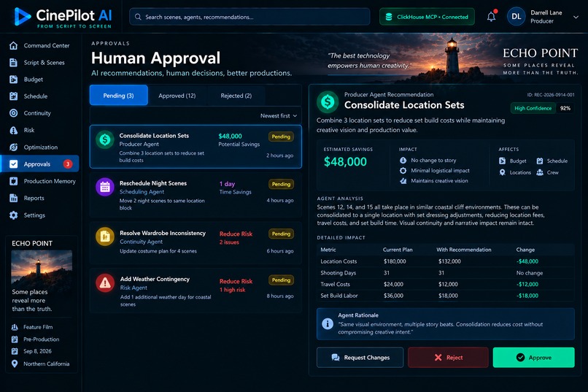Click the ClickHouse database icon
Image resolution: width=588 pixels, height=392 pixels.
coord(389,17)
